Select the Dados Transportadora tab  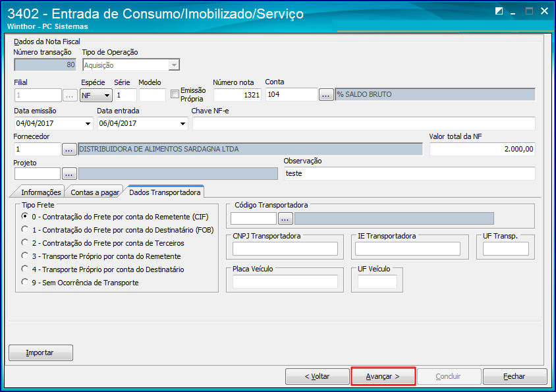click(x=165, y=192)
